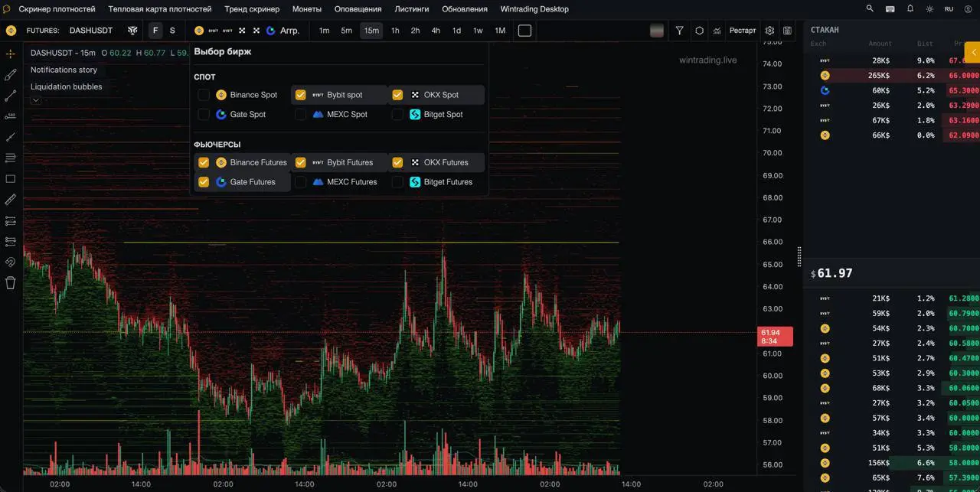Uncheck Gate Futures exchange

pyautogui.click(x=204, y=182)
